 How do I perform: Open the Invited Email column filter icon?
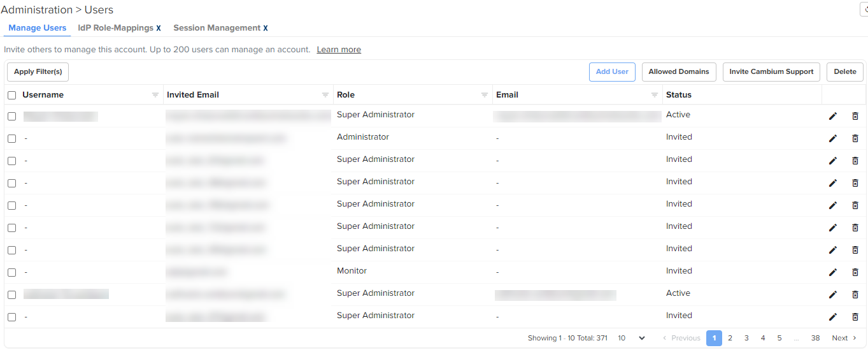tap(325, 95)
